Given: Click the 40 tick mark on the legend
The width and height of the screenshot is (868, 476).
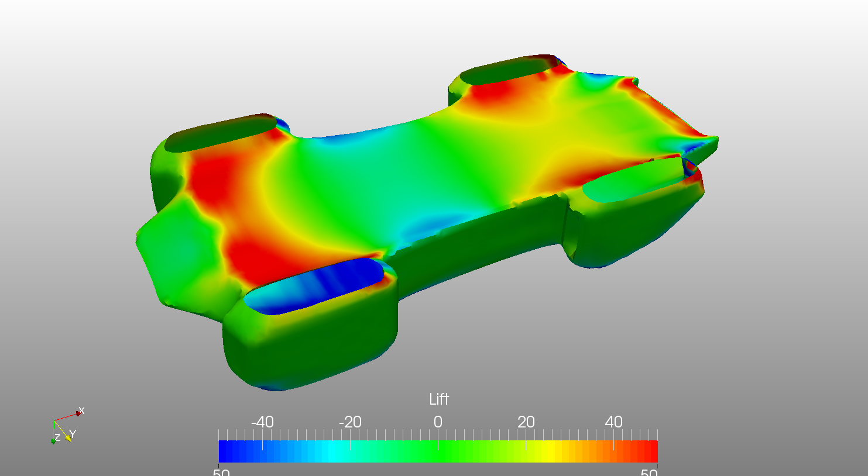Looking at the screenshot, I should click(614, 434).
